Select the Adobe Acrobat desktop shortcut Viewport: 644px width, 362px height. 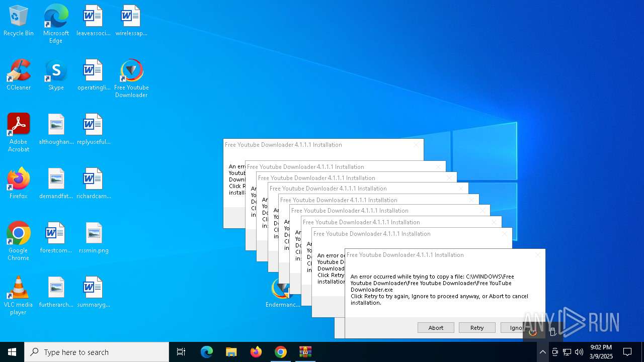[19, 132]
